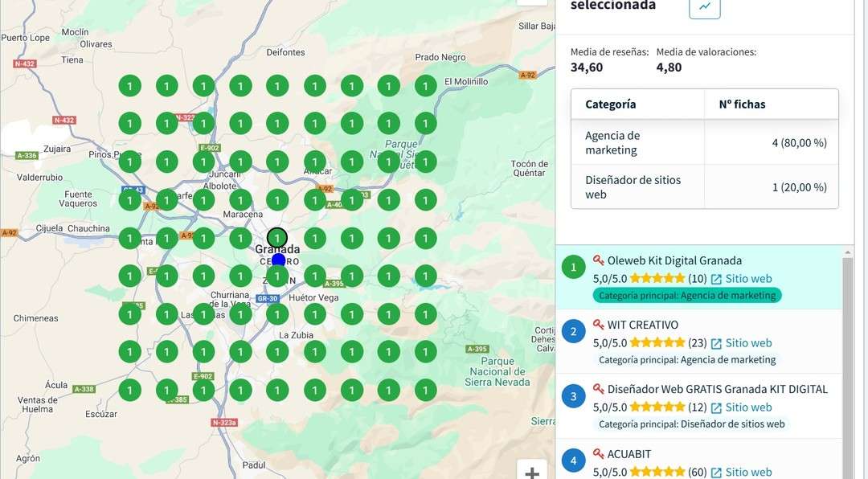Open the Diseñador Web GRATIS Granada KIT DIGITAL listing
This screenshot has width=868, height=479.
(717, 389)
